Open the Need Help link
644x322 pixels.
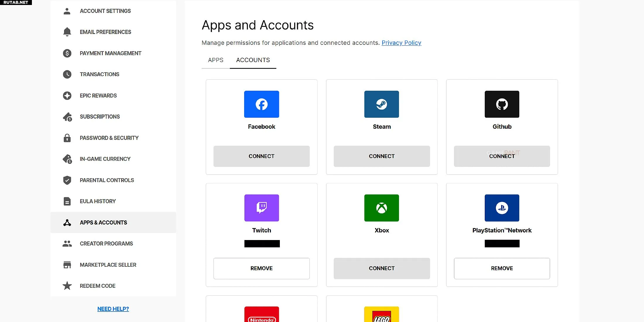coord(113,309)
